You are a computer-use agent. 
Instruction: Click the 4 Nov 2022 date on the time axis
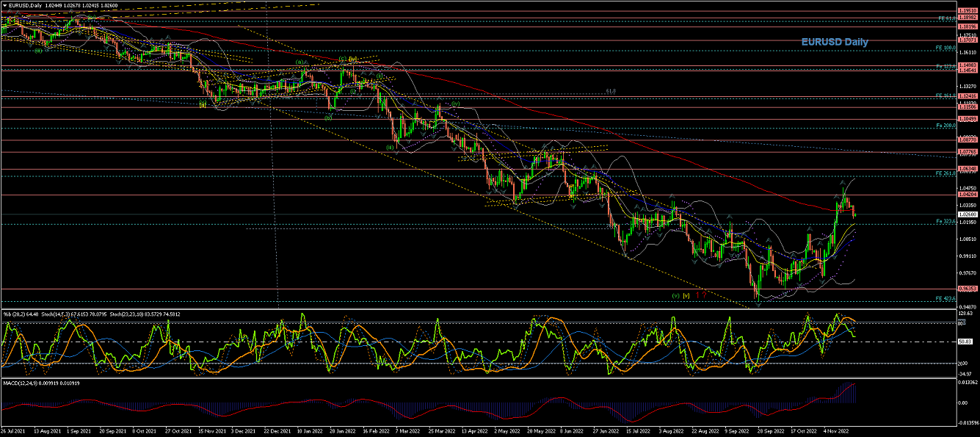click(x=835, y=432)
